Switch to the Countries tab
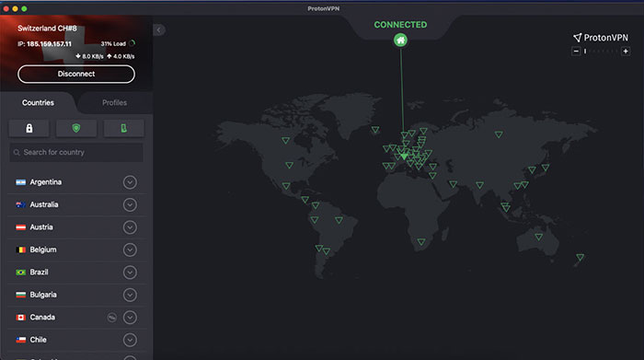 coord(38,103)
